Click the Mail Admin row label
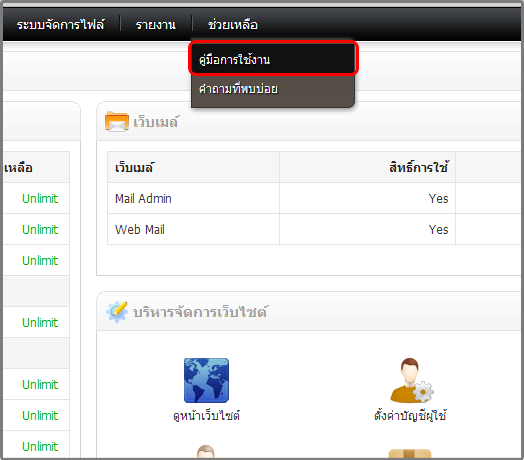This screenshot has height=460, width=524. pyautogui.click(x=143, y=199)
